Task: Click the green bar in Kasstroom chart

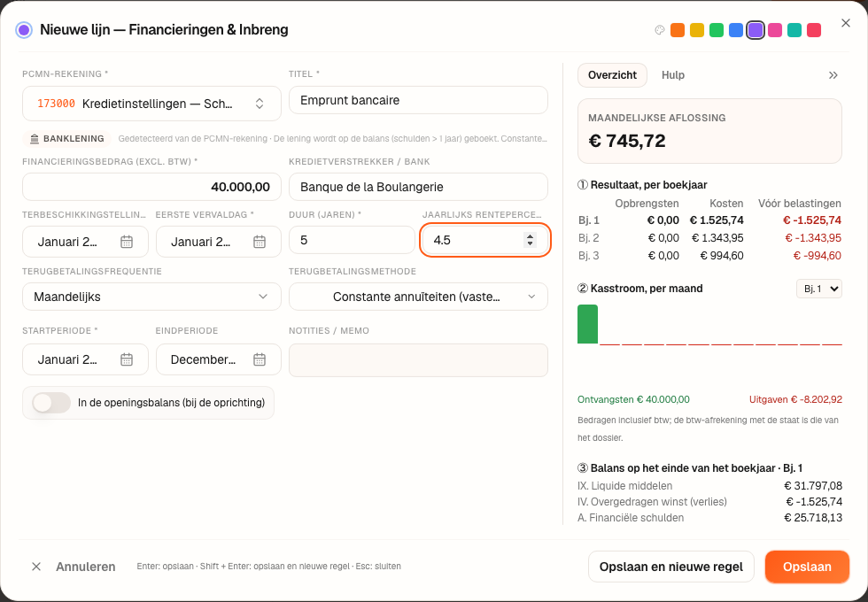Action: coord(587,324)
